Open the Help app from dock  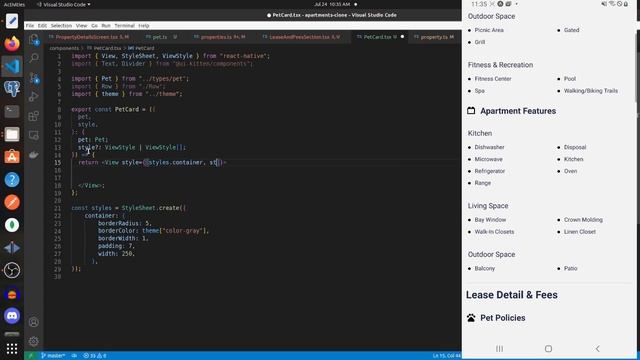[12, 180]
